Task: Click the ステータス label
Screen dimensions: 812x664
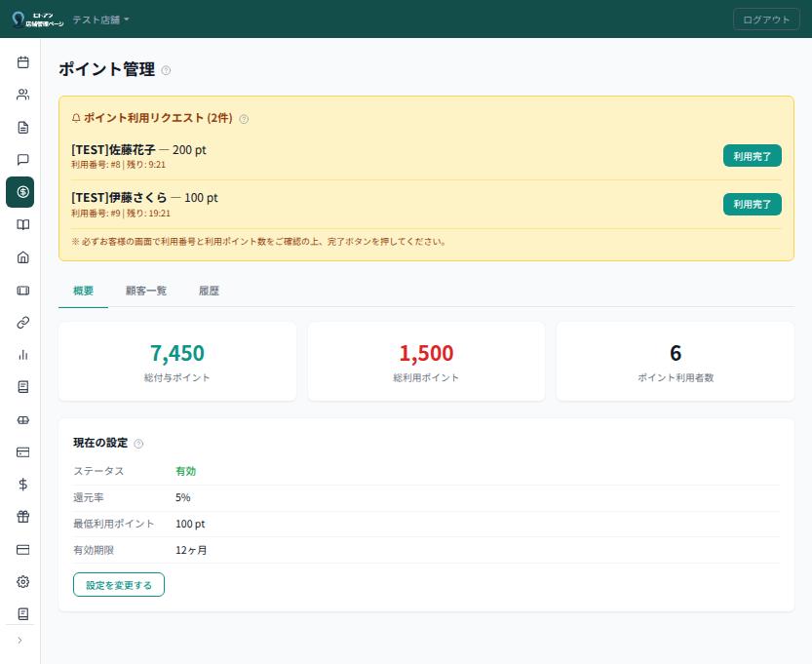Action: [98, 471]
